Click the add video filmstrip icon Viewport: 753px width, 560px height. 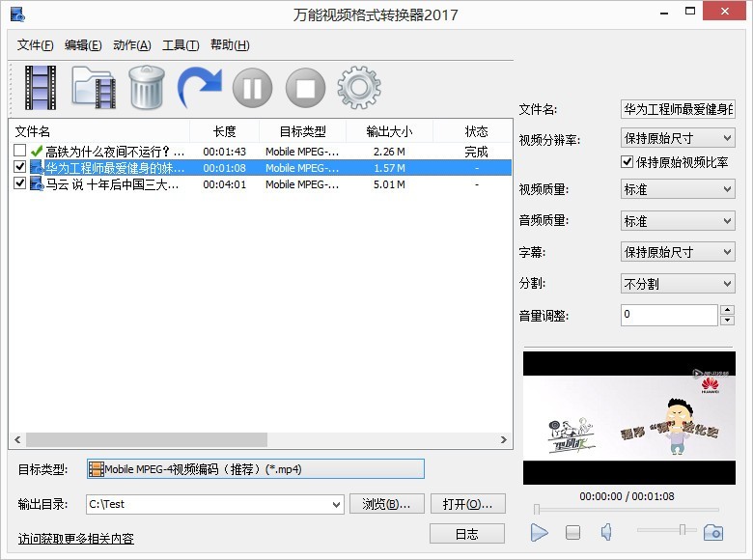pyautogui.click(x=41, y=88)
